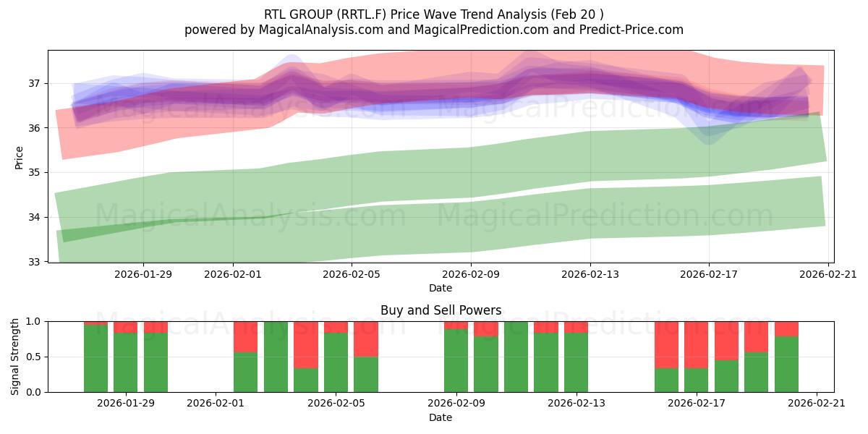Click the 2026-02-13 tick in Buy and Sell Powers chart
The width and height of the screenshot is (868, 434).
(x=576, y=404)
